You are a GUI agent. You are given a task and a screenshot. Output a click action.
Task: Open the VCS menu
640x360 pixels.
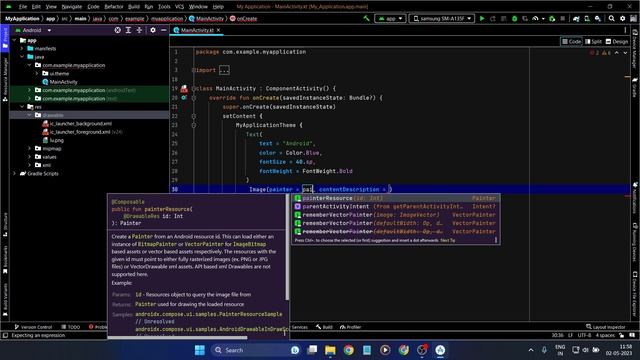tap(179, 7)
